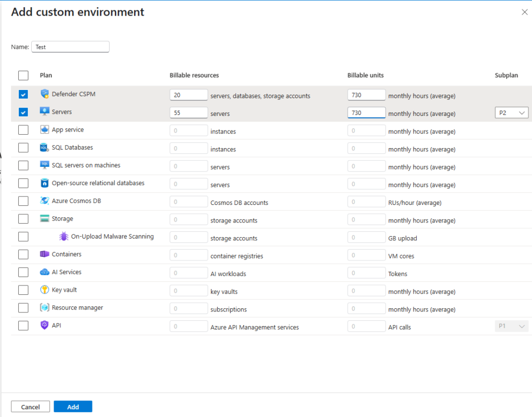Click the Key vault icon
Viewport: 532px width, 417px height.
tap(45, 289)
